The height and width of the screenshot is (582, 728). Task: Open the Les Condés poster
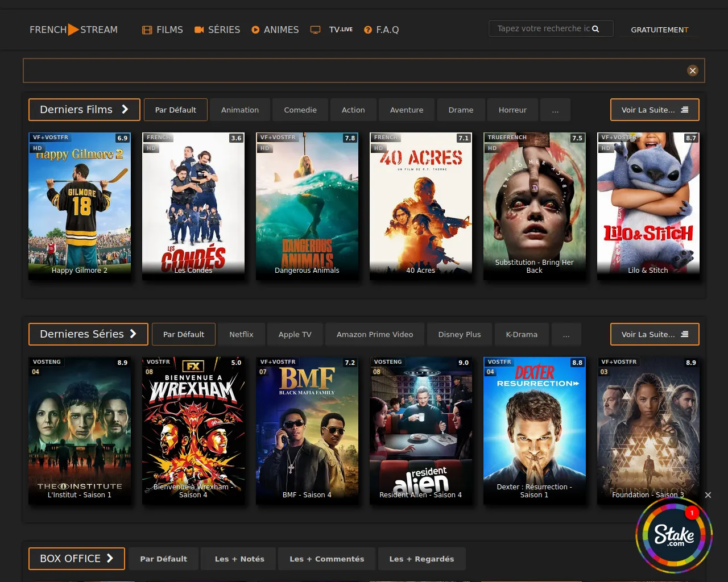(x=193, y=206)
